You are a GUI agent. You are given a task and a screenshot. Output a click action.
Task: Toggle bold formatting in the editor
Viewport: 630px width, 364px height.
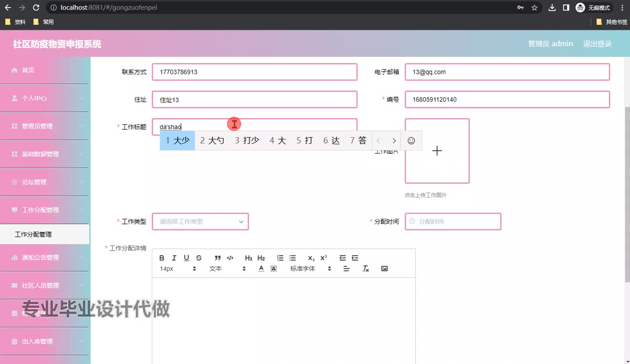[x=162, y=258]
